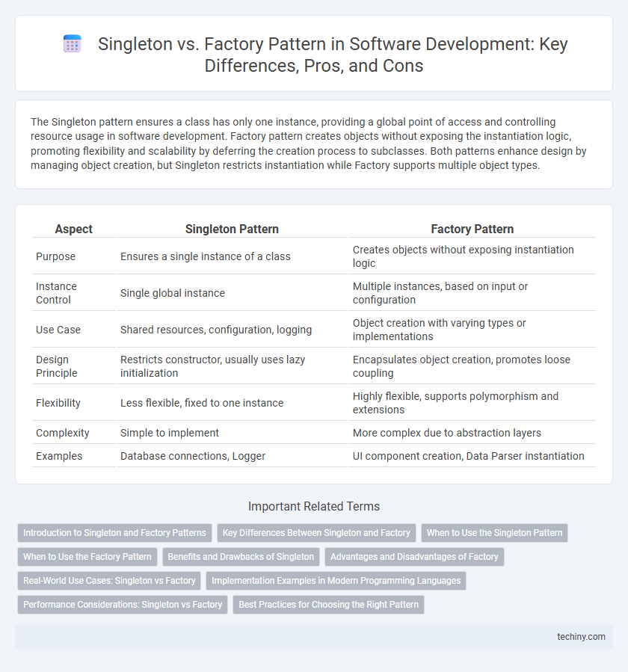Click the cell 'Restricts constructor, usually uses lazy initialization'
This screenshot has width=628, height=672.
232,366
